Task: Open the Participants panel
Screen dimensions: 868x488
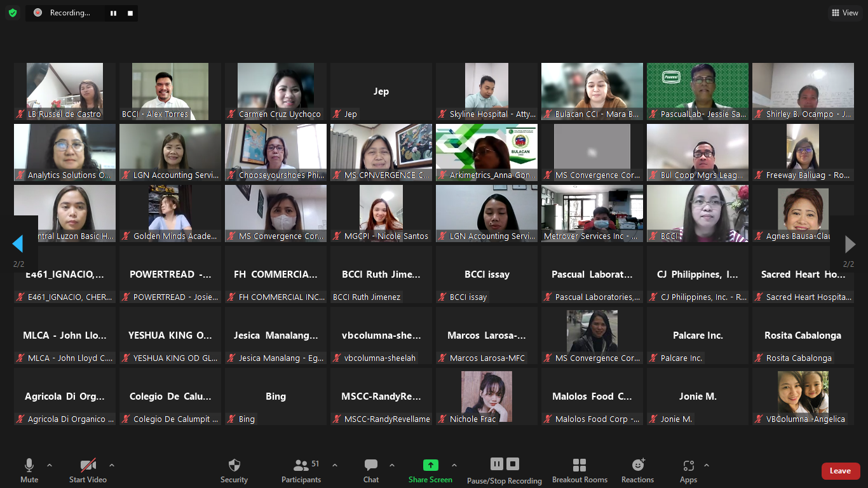Action: (301, 471)
